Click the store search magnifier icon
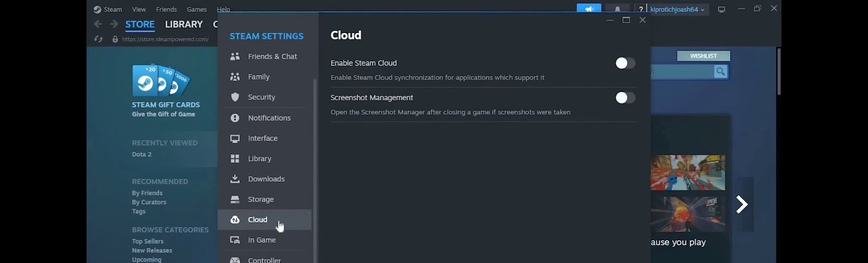Image resolution: width=868 pixels, height=263 pixels. (720, 72)
